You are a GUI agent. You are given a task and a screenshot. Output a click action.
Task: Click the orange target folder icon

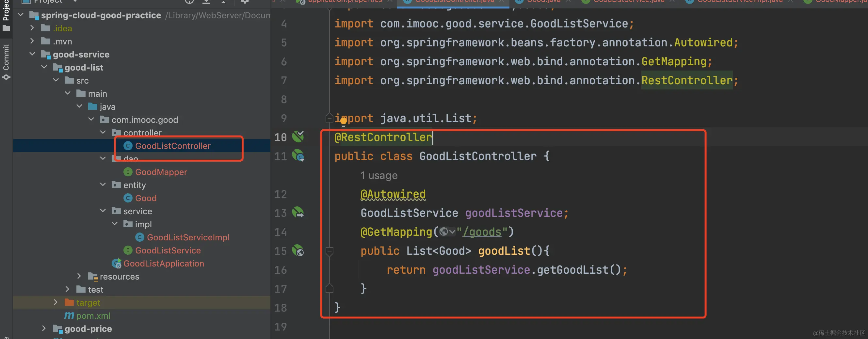click(69, 302)
